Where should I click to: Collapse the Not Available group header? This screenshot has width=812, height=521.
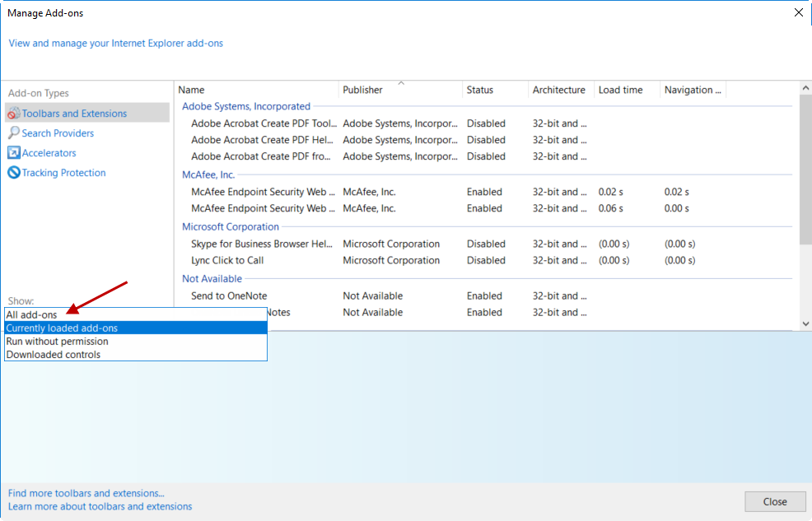coord(212,278)
